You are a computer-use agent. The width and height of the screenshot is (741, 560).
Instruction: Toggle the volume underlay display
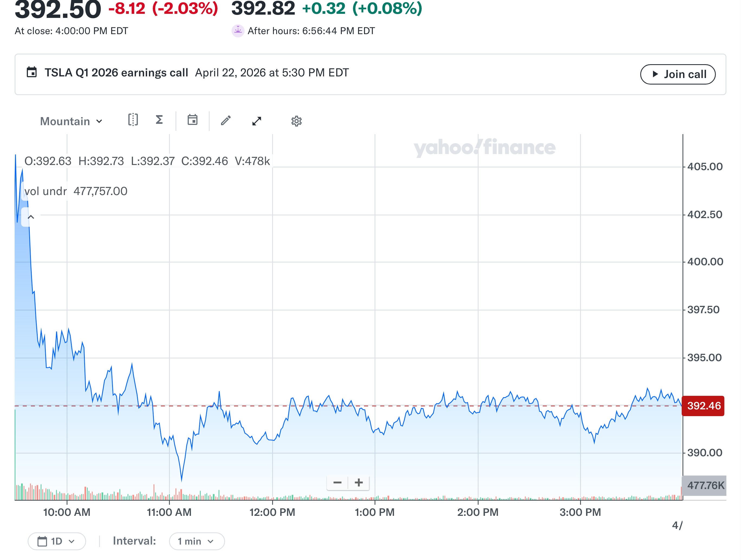point(45,191)
